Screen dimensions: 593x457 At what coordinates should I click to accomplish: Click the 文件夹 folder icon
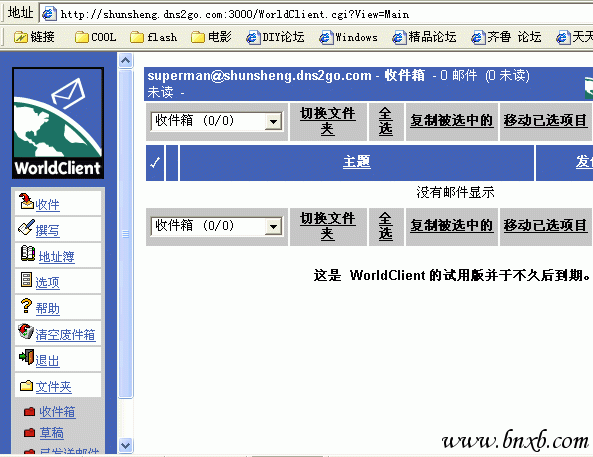[26, 386]
